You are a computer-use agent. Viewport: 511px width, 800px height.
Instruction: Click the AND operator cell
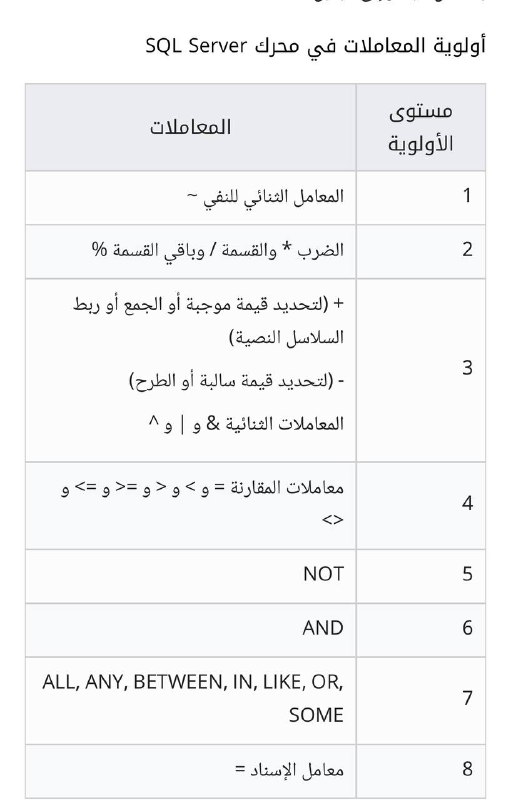[x=190, y=630]
